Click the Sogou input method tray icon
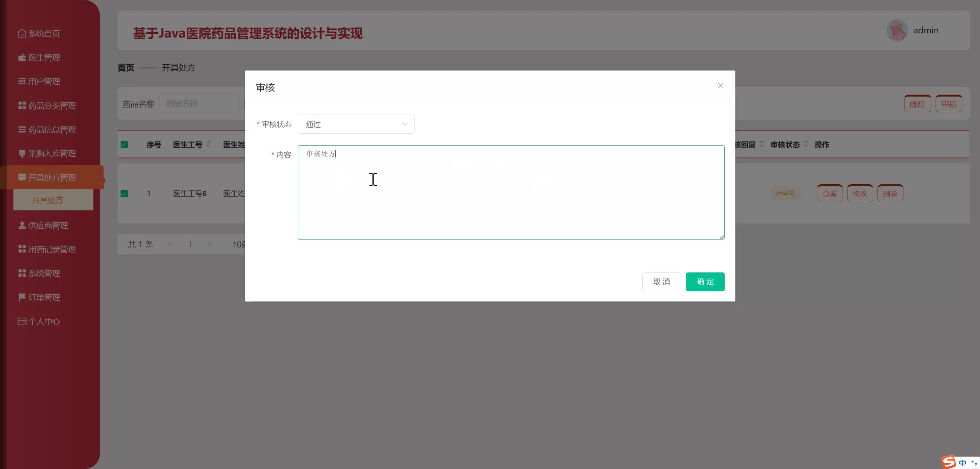Screen dimensions: 980x469 click(949, 461)
